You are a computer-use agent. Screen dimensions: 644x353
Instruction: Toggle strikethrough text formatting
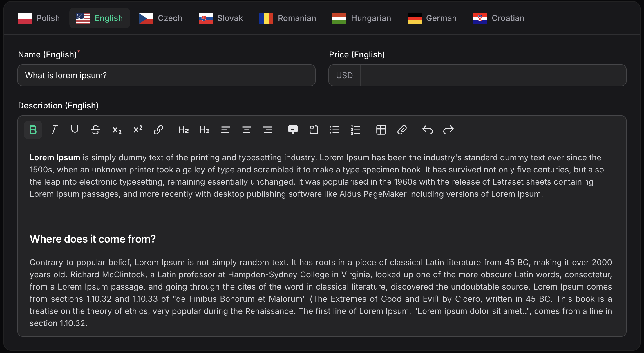[96, 130]
